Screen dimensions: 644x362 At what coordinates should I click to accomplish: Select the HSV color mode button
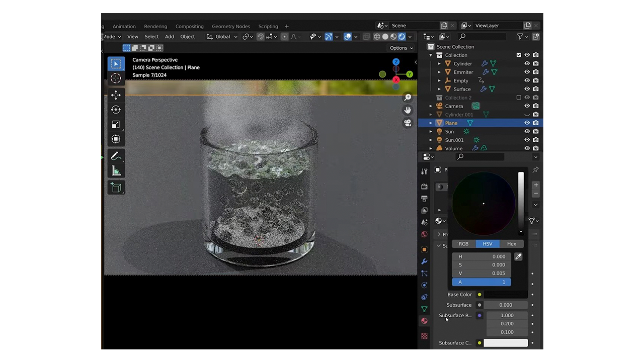click(x=488, y=244)
